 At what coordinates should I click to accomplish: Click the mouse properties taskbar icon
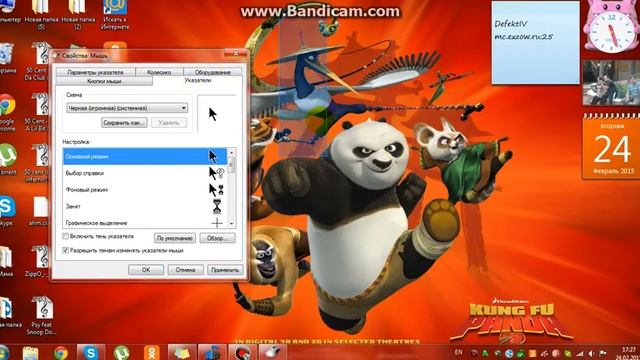coord(272,352)
